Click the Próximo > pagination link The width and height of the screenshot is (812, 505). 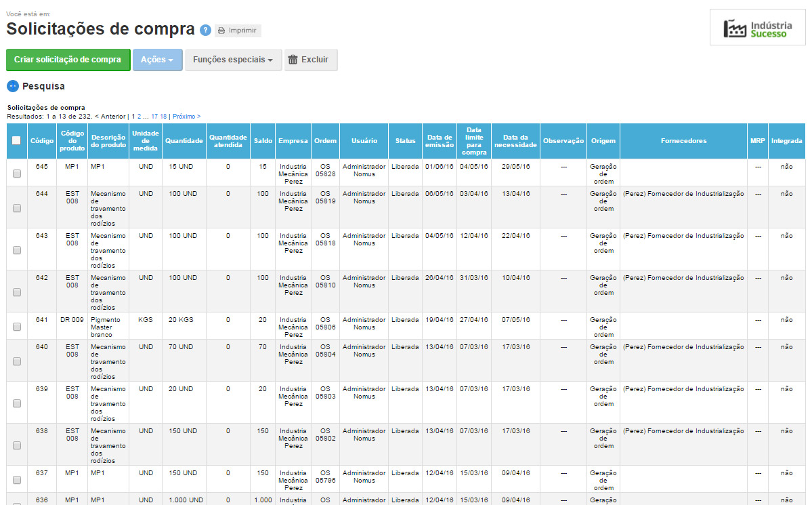click(186, 117)
